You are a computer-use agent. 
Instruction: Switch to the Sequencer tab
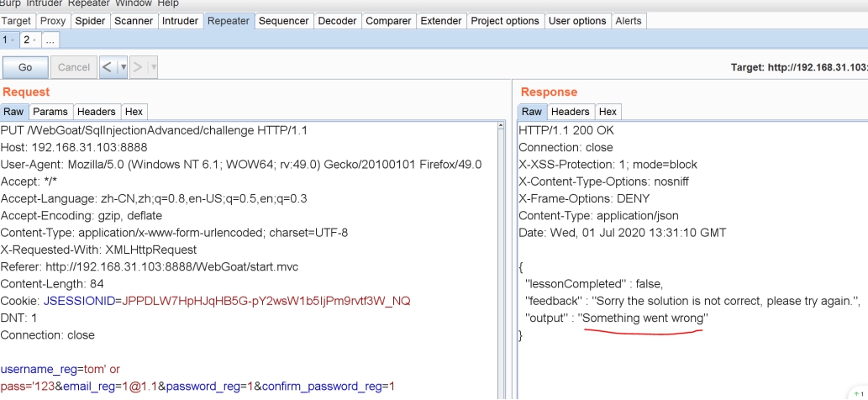[283, 21]
